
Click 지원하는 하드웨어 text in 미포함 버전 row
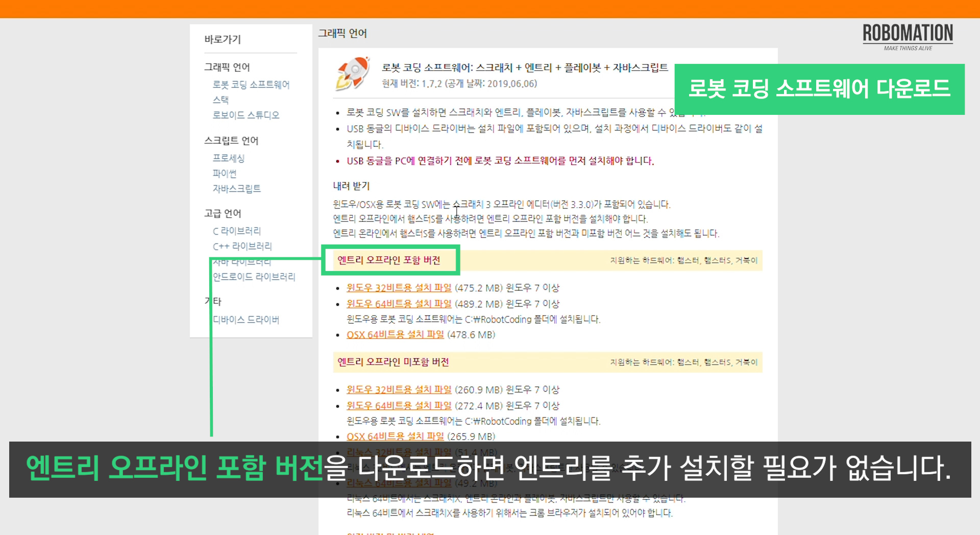pyautogui.click(x=684, y=362)
